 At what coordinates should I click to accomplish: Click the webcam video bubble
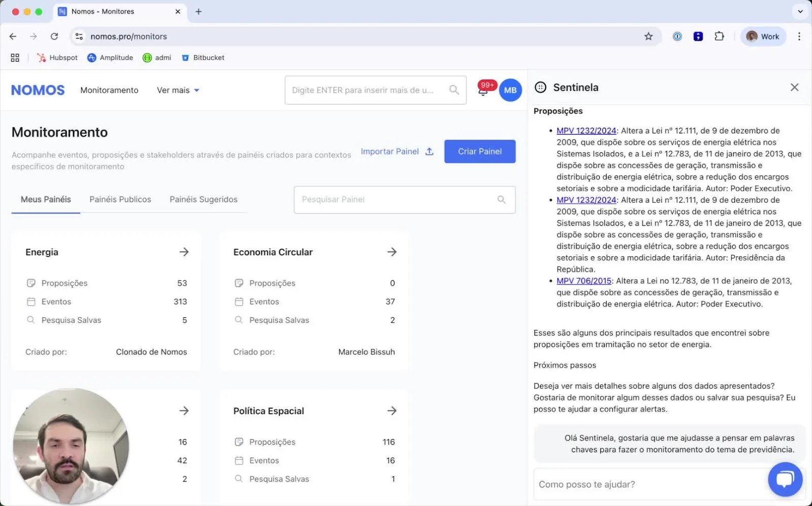pyautogui.click(x=71, y=447)
